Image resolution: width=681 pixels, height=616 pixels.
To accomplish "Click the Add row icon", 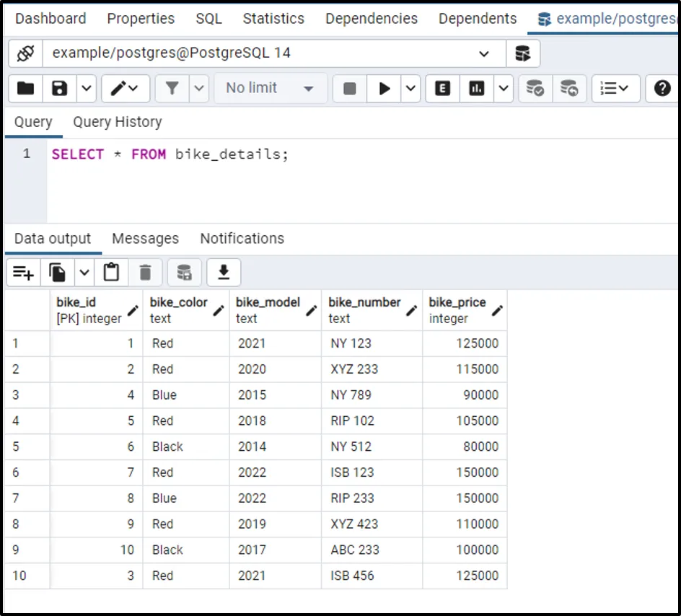I will coord(23,273).
